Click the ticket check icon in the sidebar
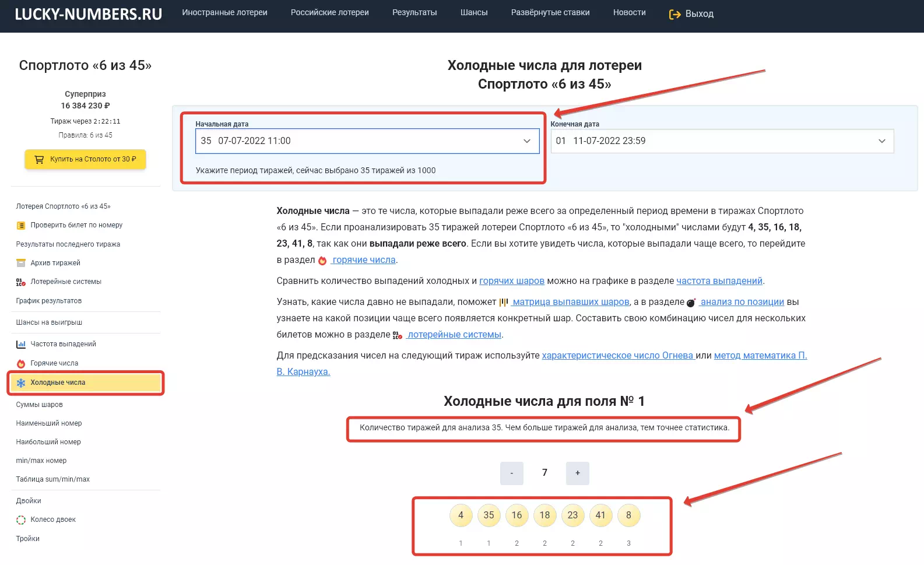The height and width of the screenshot is (565, 924). tap(21, 225)
